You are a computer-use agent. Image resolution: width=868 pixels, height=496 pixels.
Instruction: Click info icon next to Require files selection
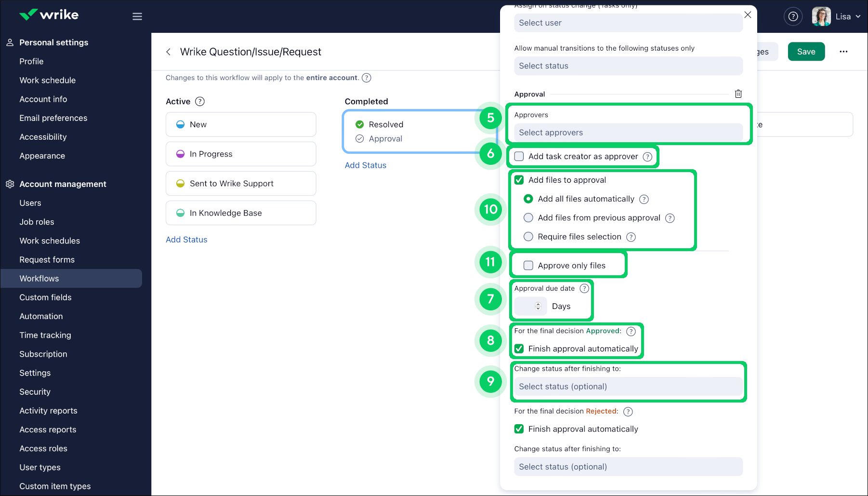[631, 237]
